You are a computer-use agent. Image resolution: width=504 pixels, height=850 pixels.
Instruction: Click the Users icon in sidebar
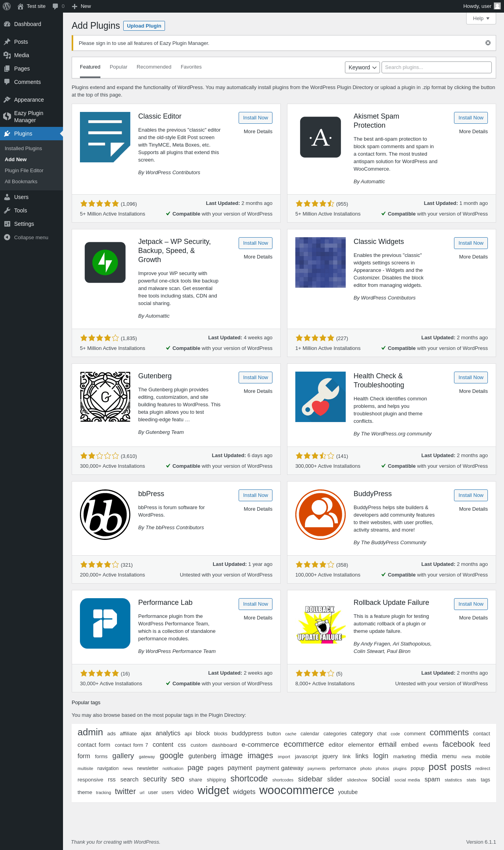pos(7,197)
